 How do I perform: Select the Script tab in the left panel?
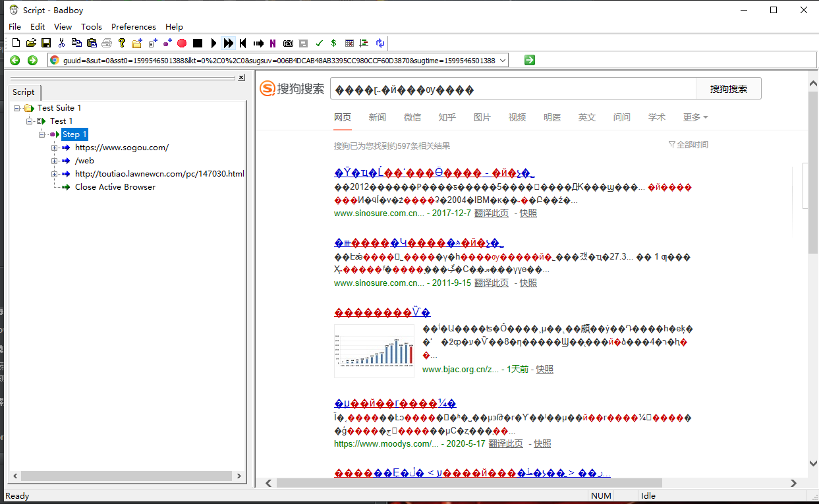pyautogui.click(x=24, y=92)
